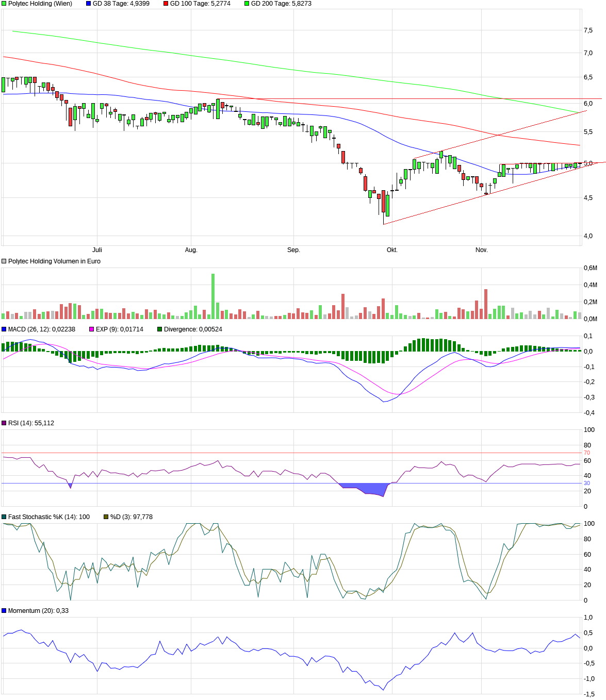
Task: Click 'Polytec Holding Volumen in Euro' label
Action: (55, 261)
